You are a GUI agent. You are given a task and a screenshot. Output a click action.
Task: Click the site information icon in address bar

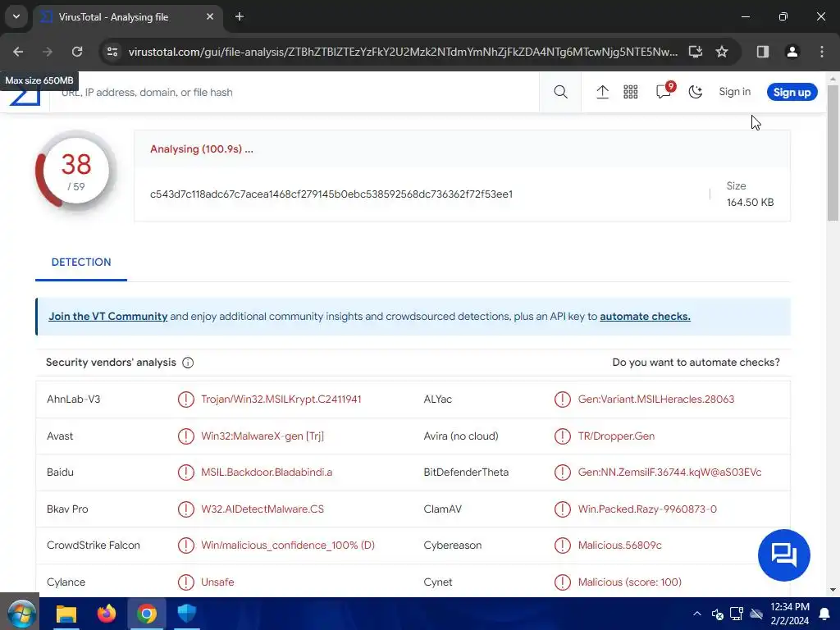tap(112, 52)
